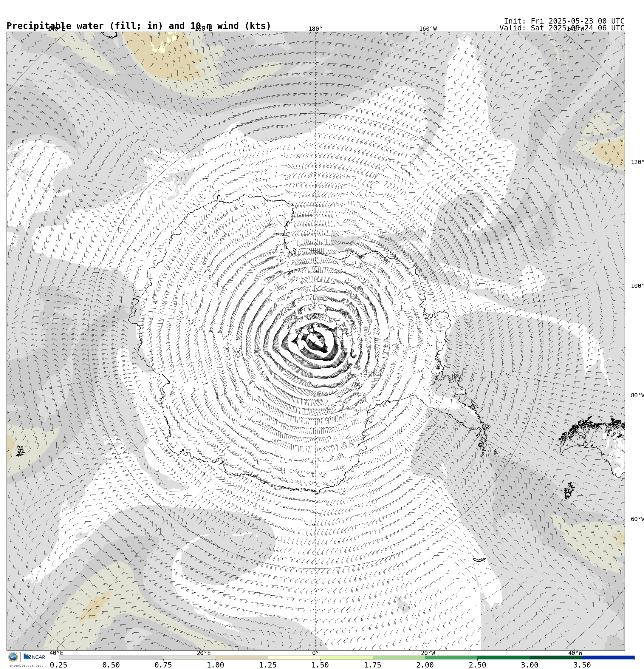
Task: Click the 'Init: Fri 2025-05-23 00 UTC' text
Action: point(564,21)
